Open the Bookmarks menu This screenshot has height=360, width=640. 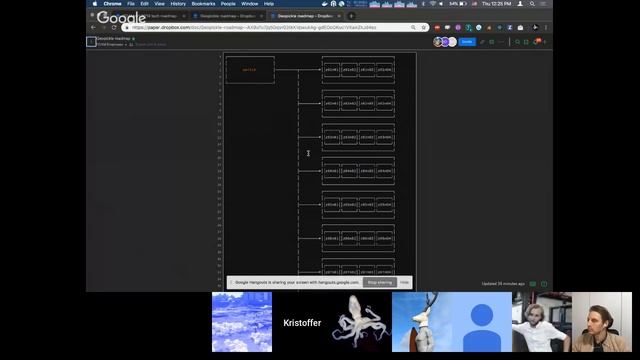[x=203, y=4]
